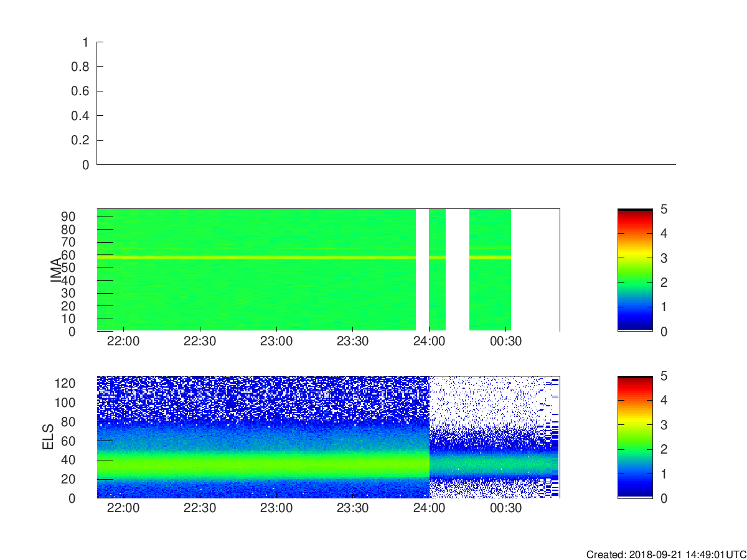The image size is (747, 560).
Task: Click 00:30 under the IMA panel
Action: point(505,342)
